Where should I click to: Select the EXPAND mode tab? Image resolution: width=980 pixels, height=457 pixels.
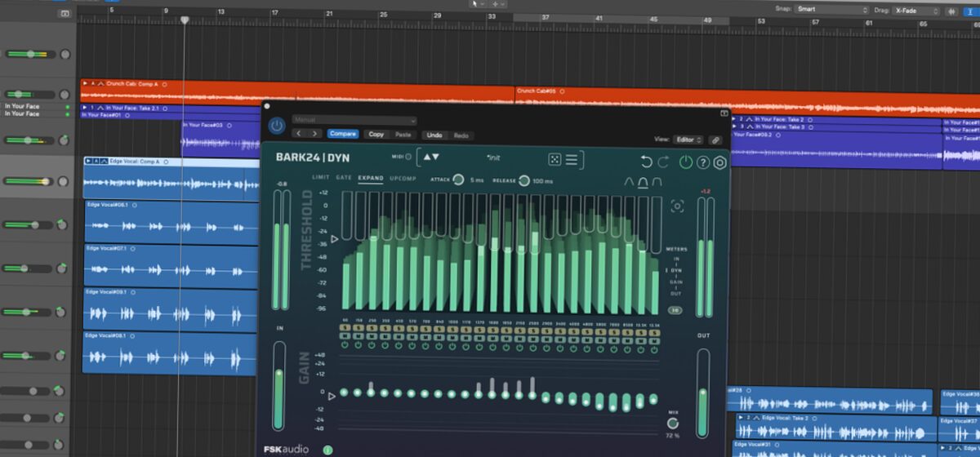(370, 178)
